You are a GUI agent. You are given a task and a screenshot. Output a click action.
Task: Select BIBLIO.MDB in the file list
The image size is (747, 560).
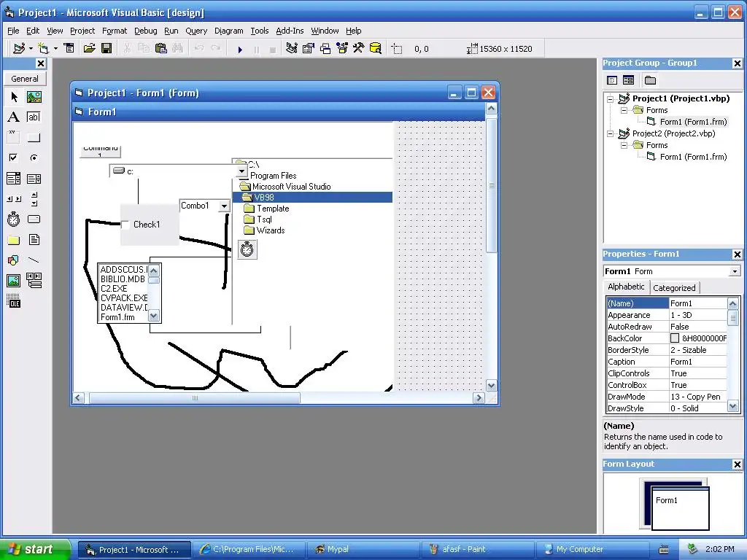pos(123,279)
